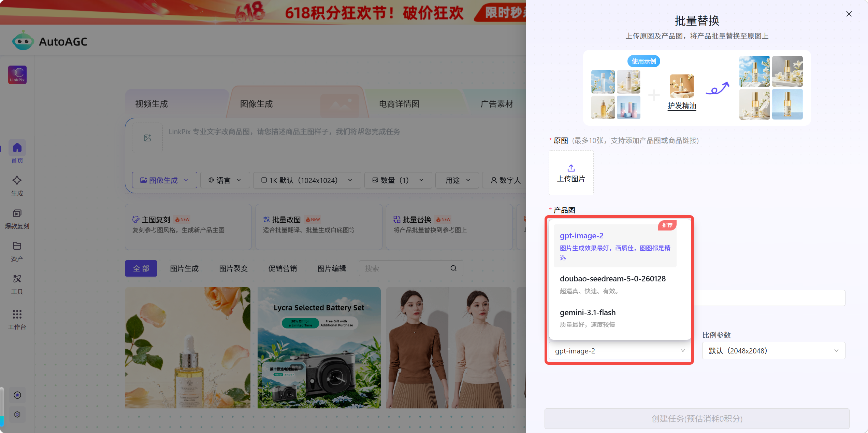868x433 pixels.
Task: Click 创建任务 button
Action: pyautogui.click(x=697, y=419)
